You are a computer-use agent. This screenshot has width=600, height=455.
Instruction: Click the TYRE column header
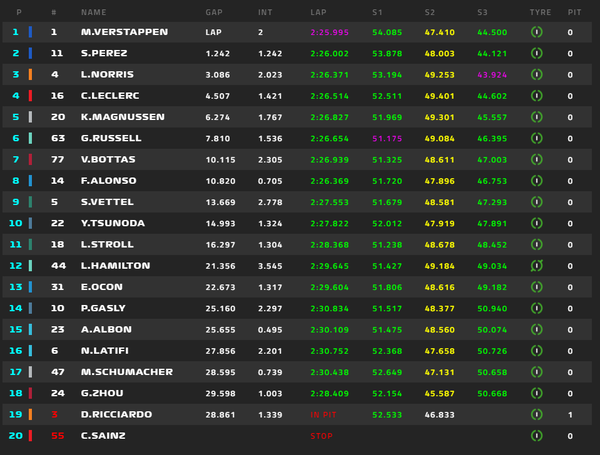(540, 12)
